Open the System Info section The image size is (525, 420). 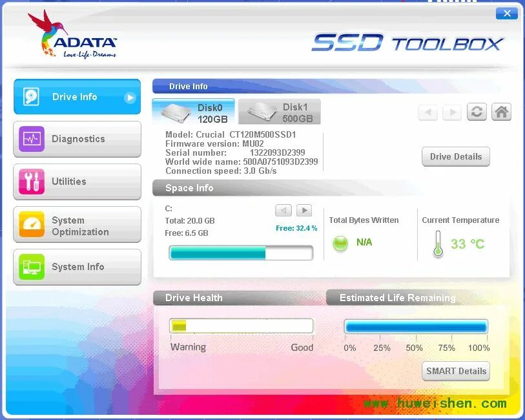tap(77, 267)
